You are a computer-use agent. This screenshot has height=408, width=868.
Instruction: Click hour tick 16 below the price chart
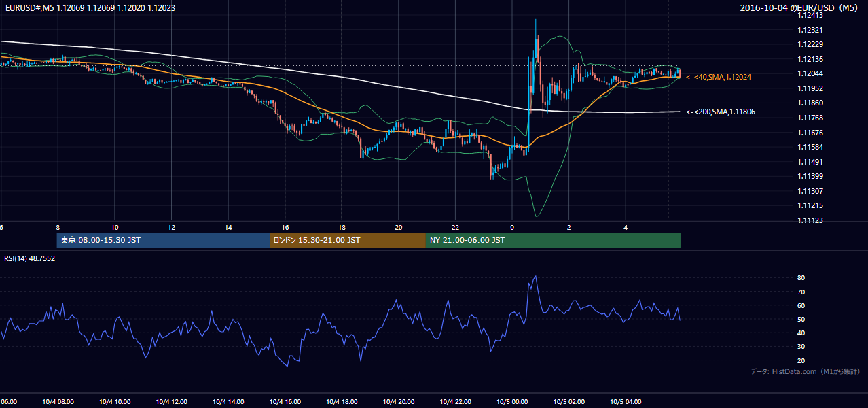pos(285,228)
